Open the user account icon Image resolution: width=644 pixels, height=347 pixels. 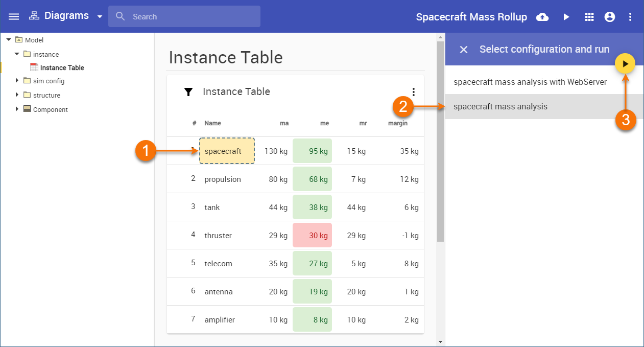tap(609, 17)
